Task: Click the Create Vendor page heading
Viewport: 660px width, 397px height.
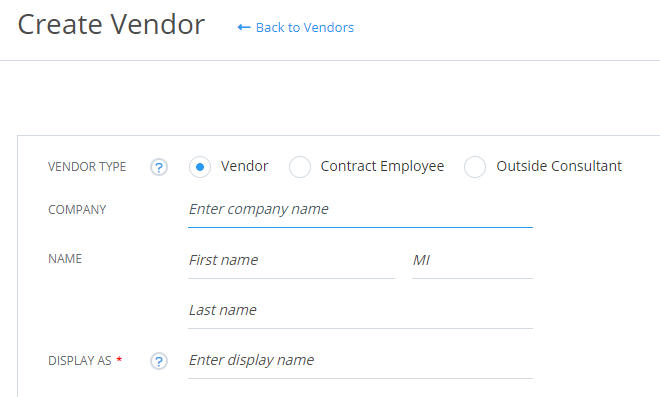Action: 111,24
